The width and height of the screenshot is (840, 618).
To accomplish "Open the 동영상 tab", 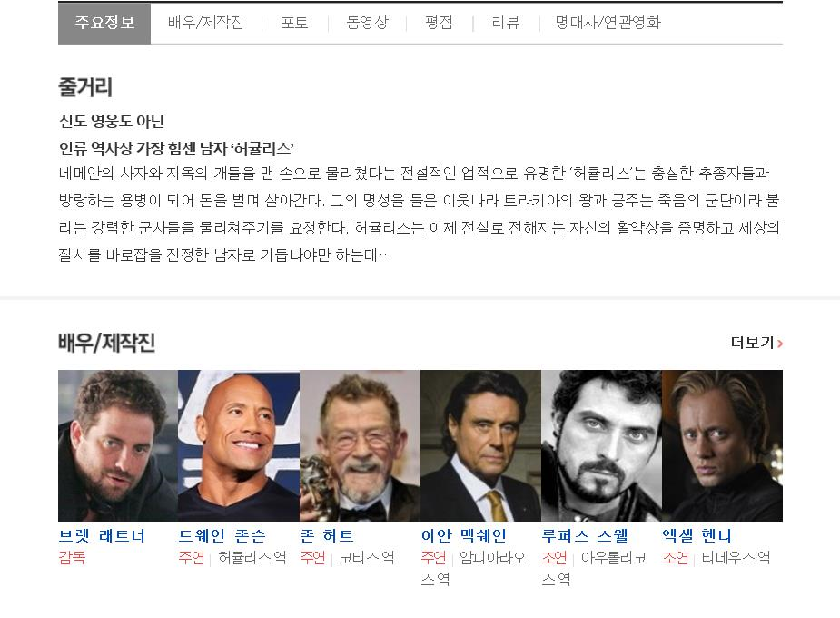I will (368, 23).
